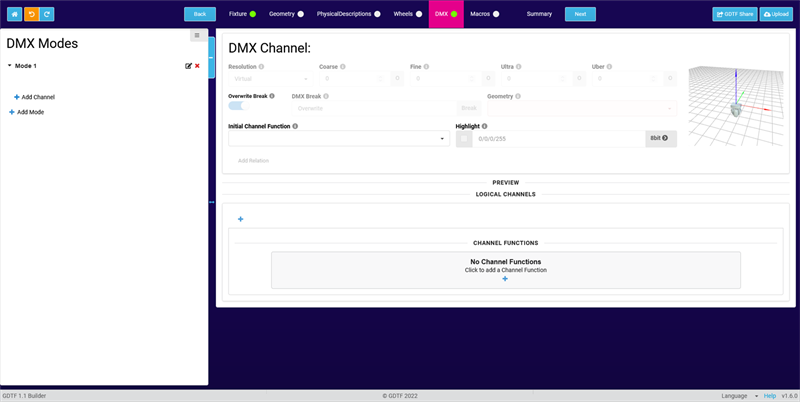Image resolution: width=800 pixels, height=402 pixels.
Task: Click the Home icon button
Action: tap(15, 14)
